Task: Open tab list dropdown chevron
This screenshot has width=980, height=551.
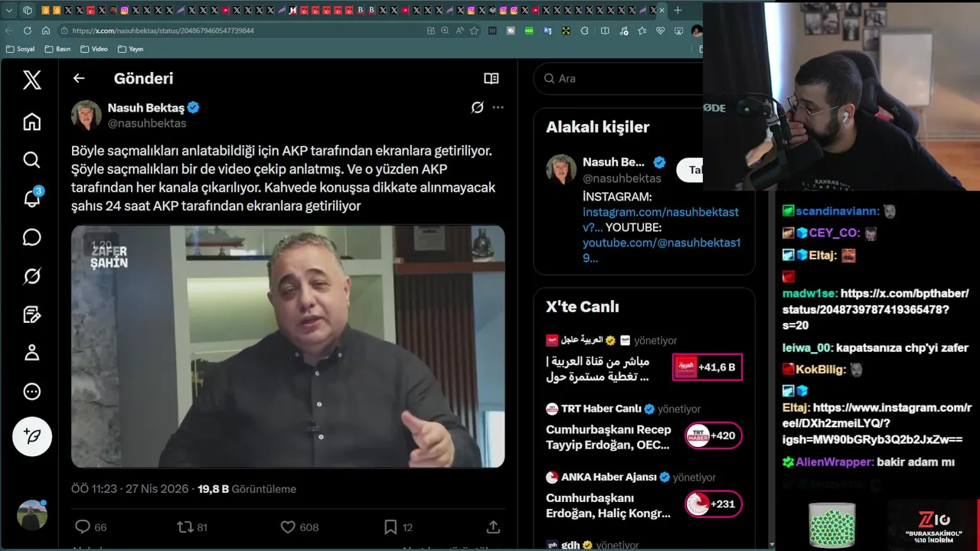Action: click(9, 10)
